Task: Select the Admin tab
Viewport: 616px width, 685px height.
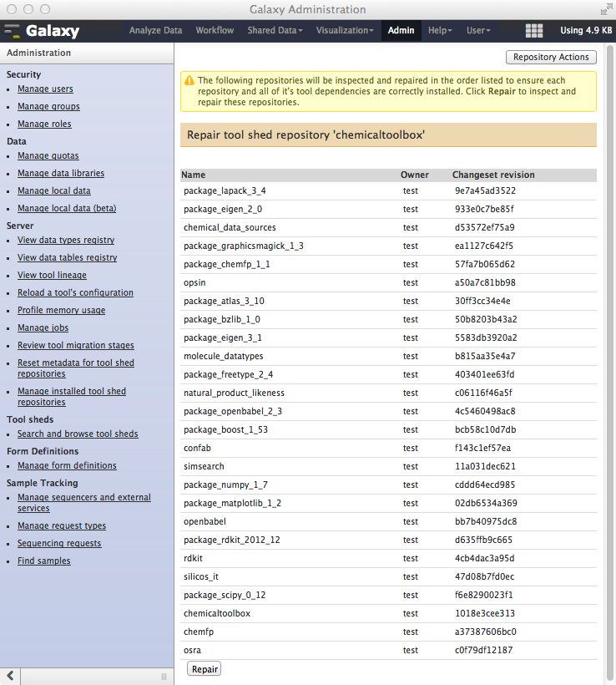Action: tap(401, 31)
